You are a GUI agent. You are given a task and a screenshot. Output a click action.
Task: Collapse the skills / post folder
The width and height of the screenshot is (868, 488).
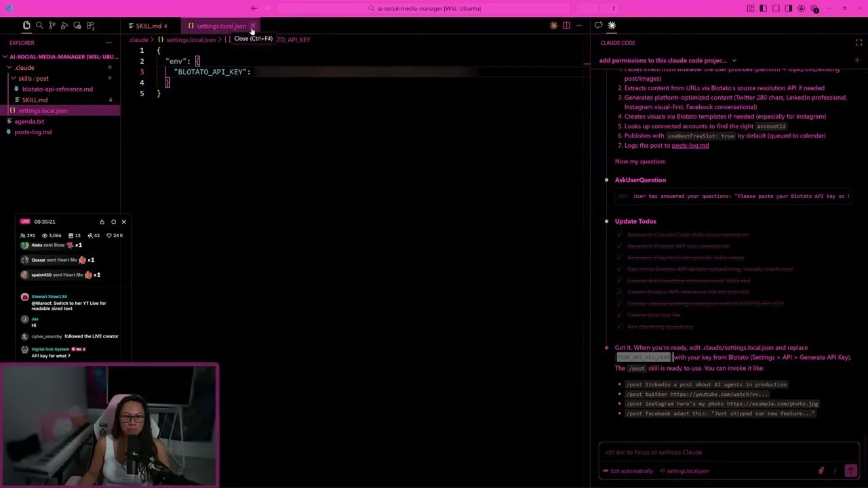[60, 79]
